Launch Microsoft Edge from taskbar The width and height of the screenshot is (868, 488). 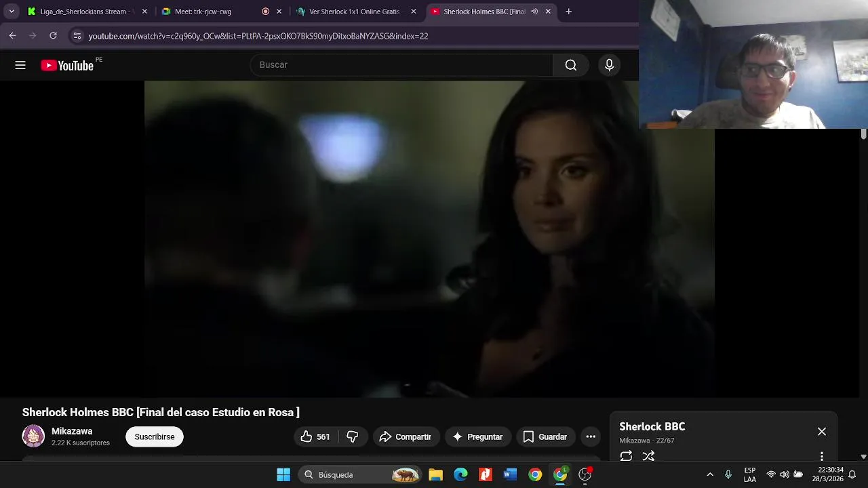click(x=460, y=474)
